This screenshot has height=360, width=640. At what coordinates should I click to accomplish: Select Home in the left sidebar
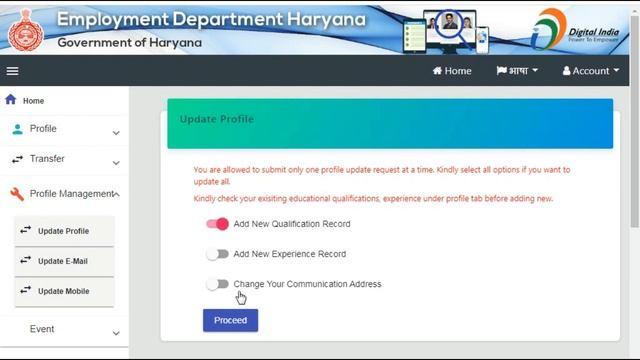point(33,101)
